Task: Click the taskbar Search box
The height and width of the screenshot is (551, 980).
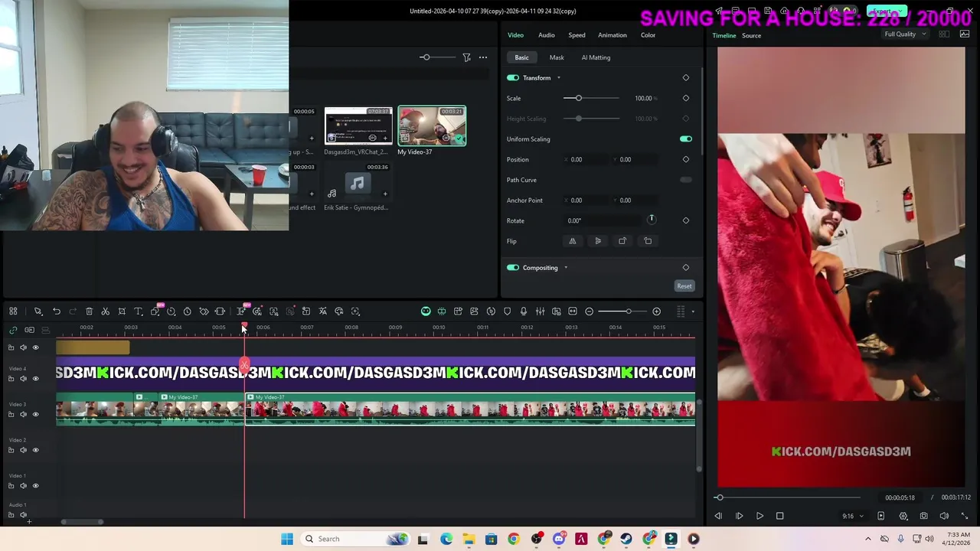Action: coord(355,539)
